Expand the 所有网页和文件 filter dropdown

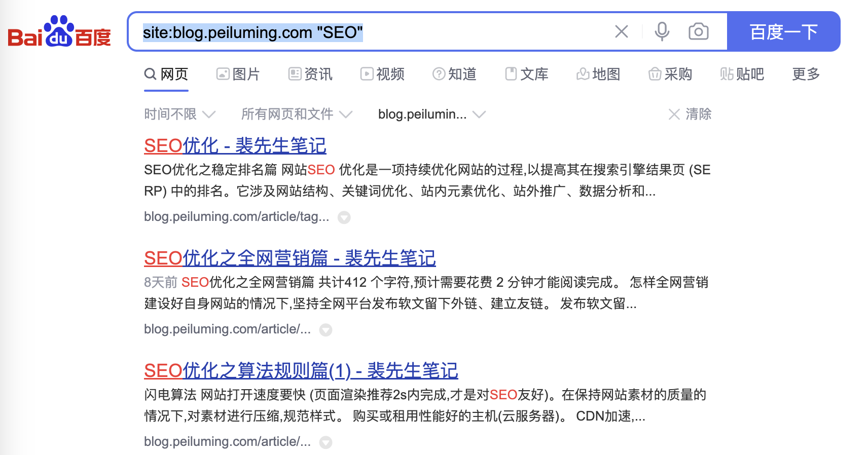296,115
